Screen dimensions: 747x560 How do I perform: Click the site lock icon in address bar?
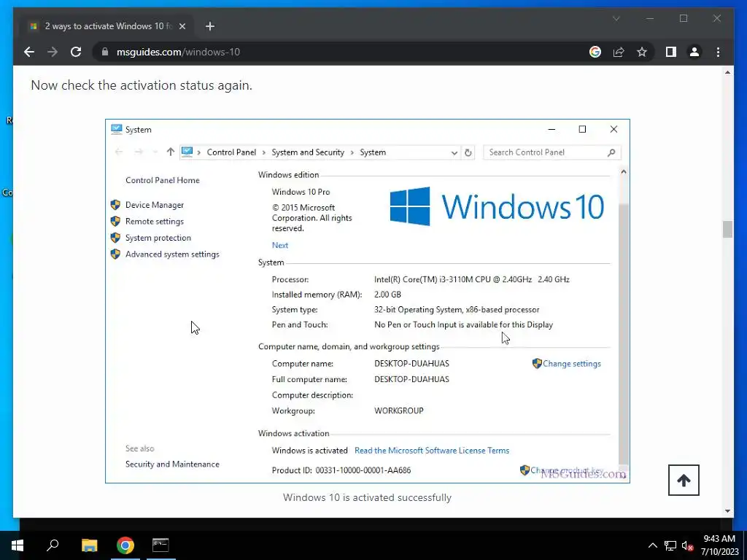105,52
